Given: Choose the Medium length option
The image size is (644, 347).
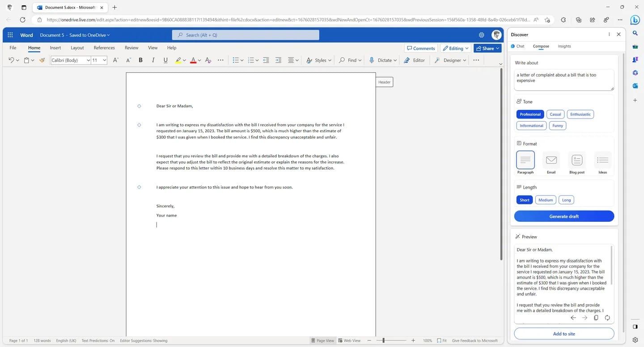Looking at the screenshot, I should (545, 200).
